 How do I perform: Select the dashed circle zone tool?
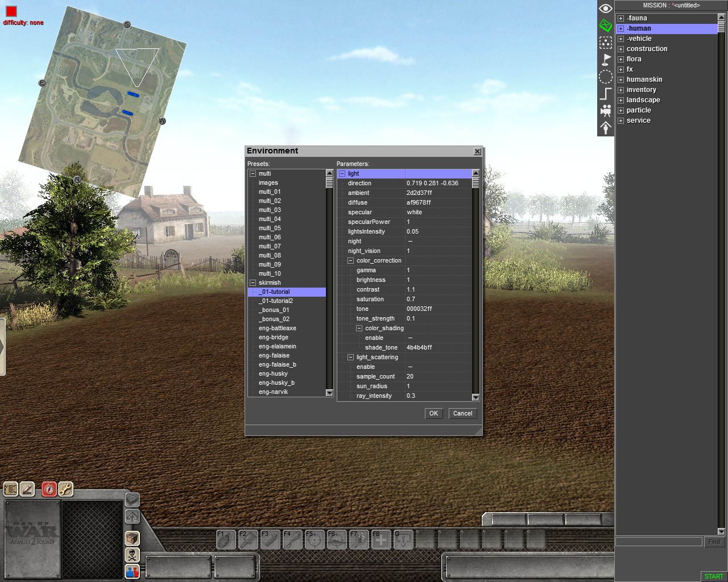tap(606, 77)
